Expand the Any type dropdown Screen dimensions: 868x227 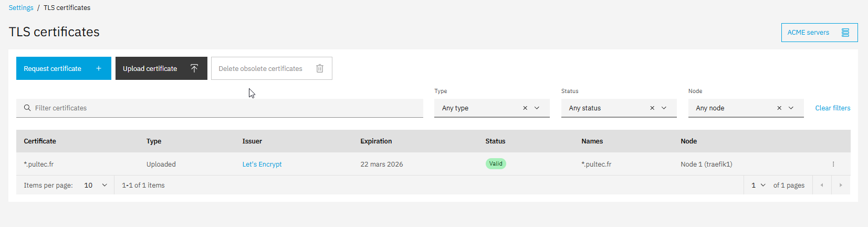point(537,108)
